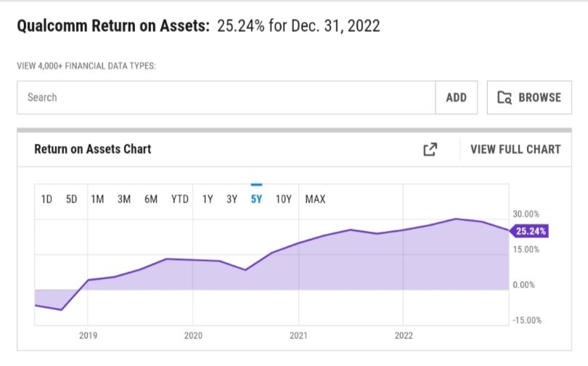The width and height of the screenshot is (588, 366).
Task: Click the folder search icon in BROWSE
Action: point(505,97)
